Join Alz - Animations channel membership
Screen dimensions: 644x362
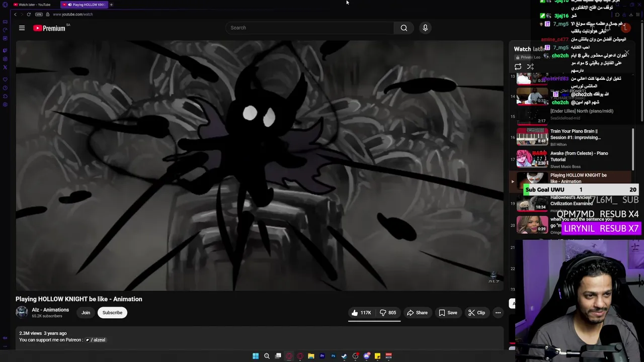click(86, 313)
